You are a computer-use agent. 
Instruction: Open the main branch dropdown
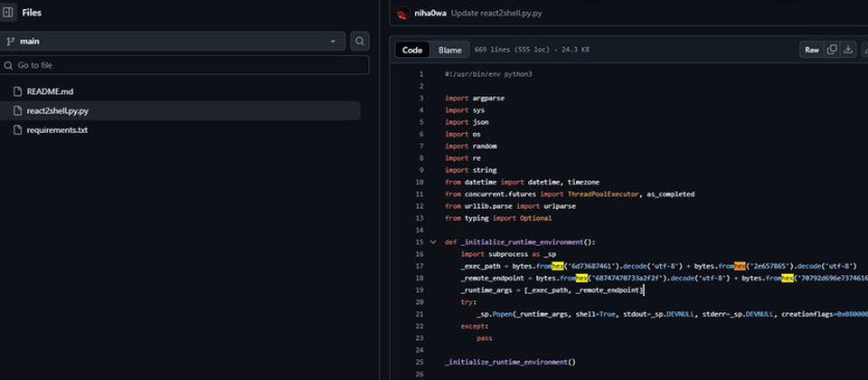click(173, 42)
